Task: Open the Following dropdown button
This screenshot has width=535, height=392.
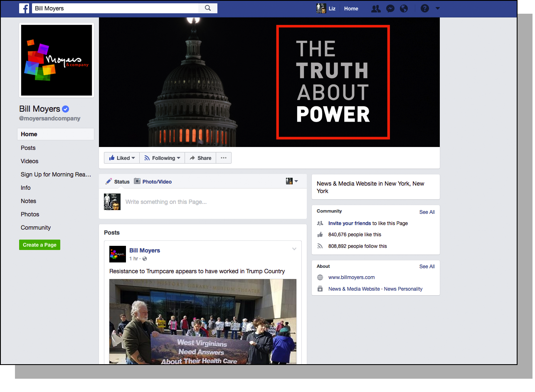Action: (162, 158)
